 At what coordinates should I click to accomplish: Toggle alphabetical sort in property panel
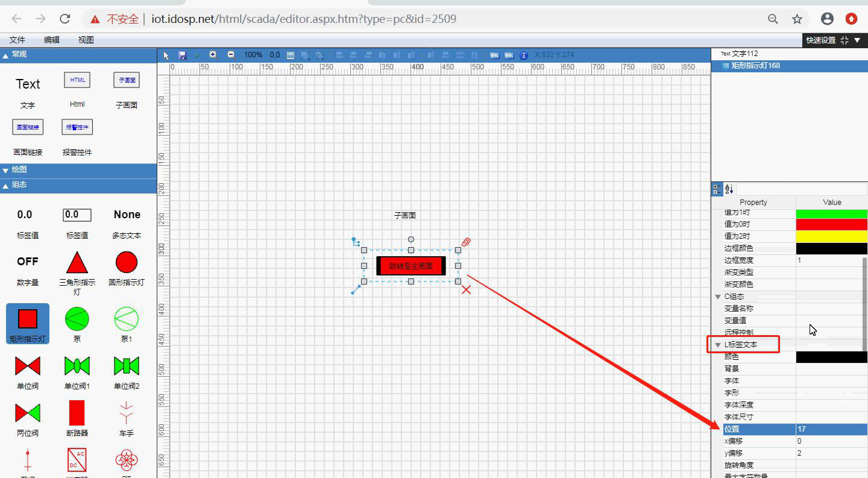(x=729, y=189)
